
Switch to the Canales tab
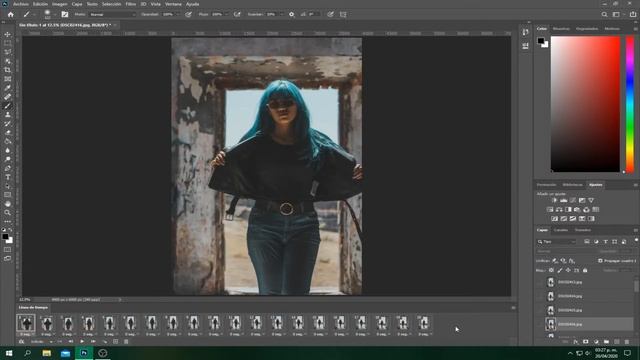point(561,230)
